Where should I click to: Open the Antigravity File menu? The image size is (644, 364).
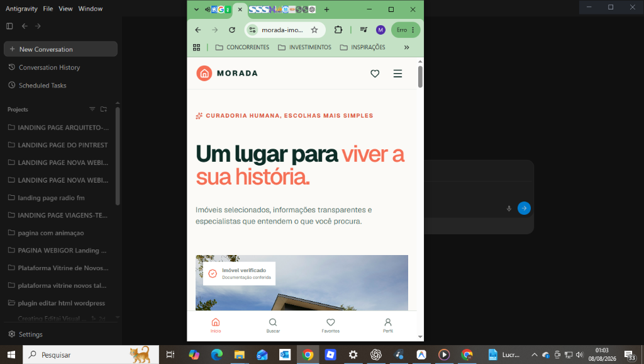(48, 9)
